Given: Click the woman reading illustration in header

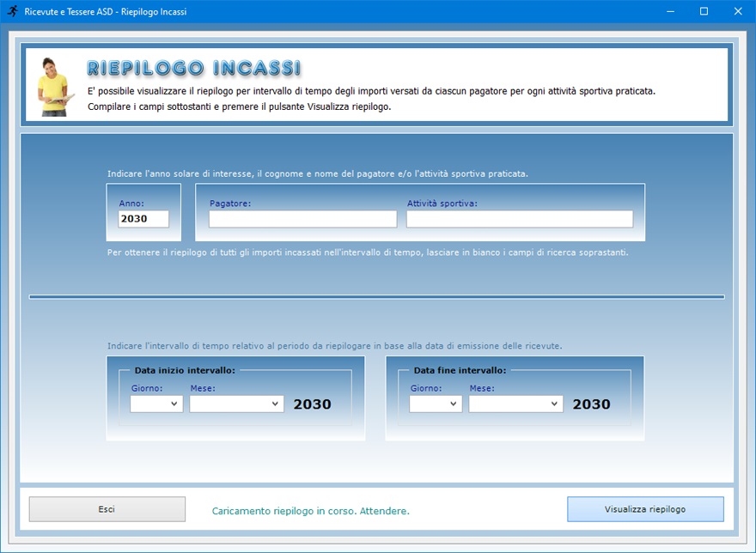Looking at the screenshot, I should [x=54, y=87].
